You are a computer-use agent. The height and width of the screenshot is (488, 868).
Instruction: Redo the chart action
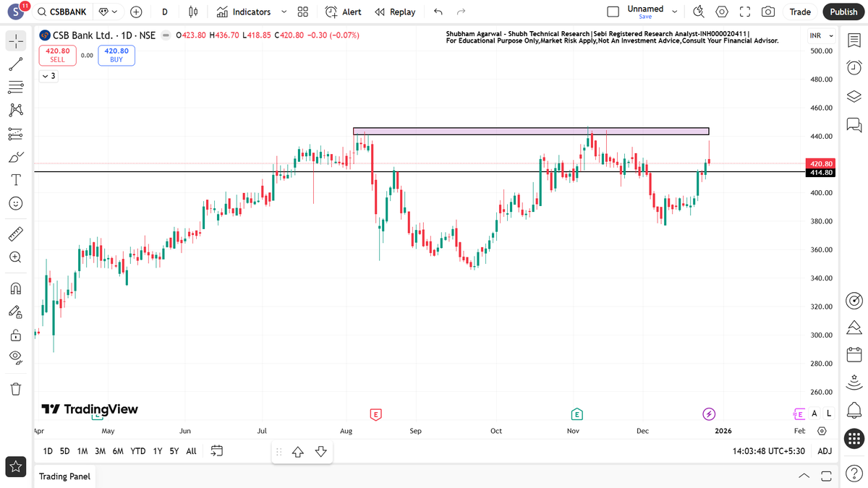pyautogui.click(x=461, y=12)
